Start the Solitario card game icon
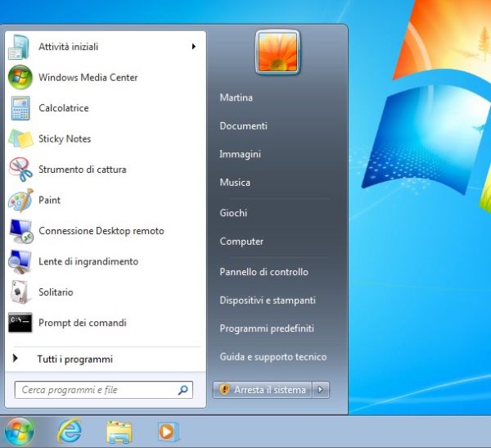The height and width of the screenshot is (448, 491). coord(20,292)
